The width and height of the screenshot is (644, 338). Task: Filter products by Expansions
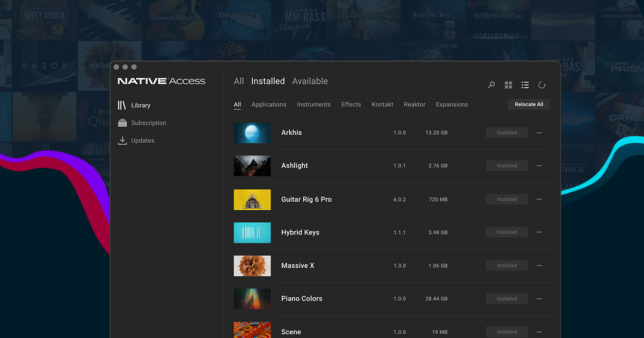[451, 104]
